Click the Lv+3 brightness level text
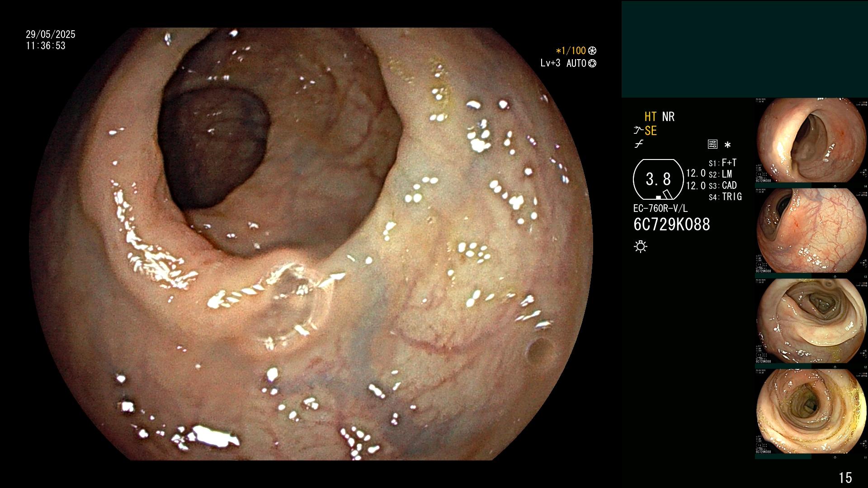 pyautogui.click(x=550, y=63)
